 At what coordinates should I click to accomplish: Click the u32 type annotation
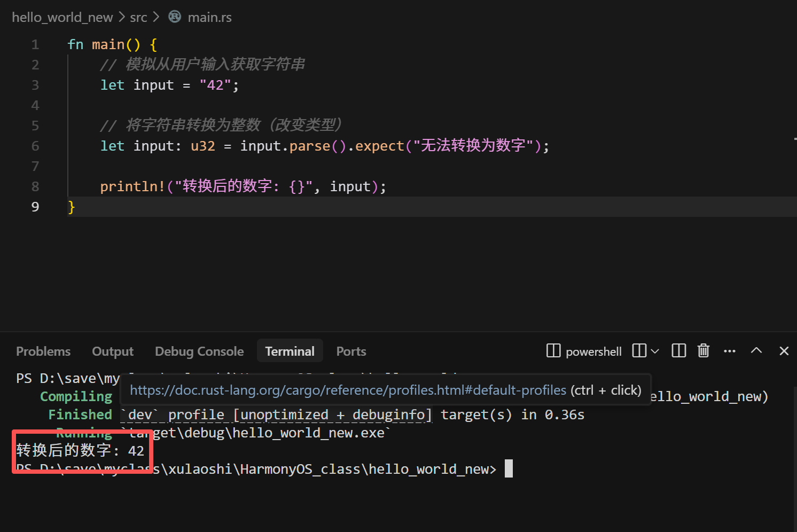pos(203,146)
